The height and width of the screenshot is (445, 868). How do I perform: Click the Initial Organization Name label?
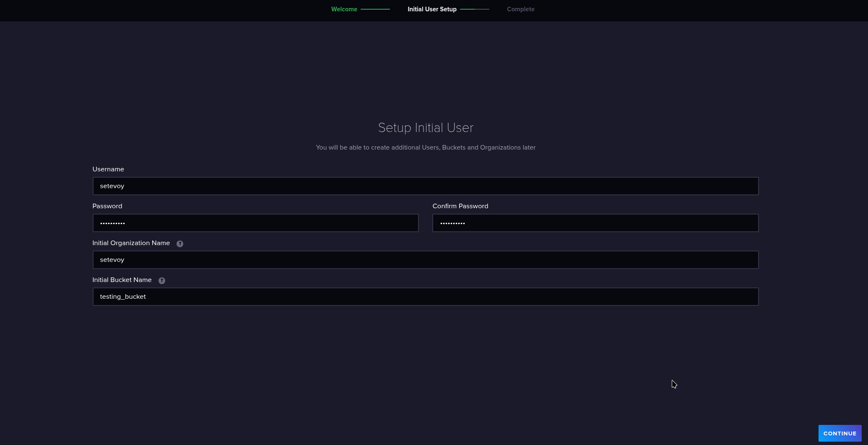click(131, 243)
